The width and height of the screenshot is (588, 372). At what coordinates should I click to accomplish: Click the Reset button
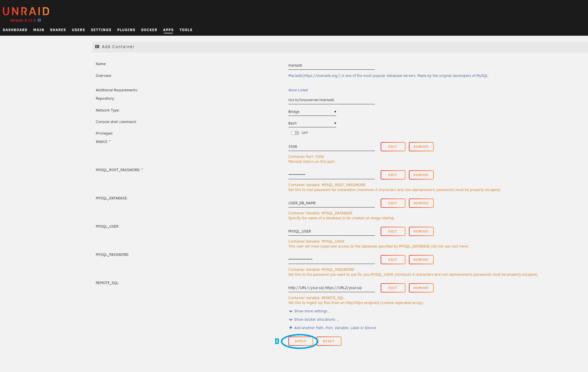(329, 341)
